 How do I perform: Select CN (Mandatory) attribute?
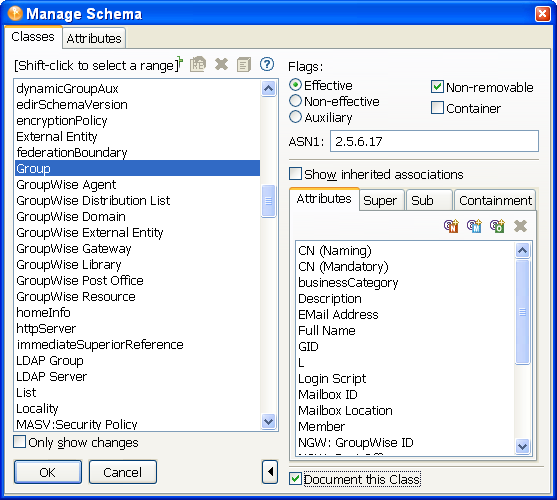tap(405, 266)
